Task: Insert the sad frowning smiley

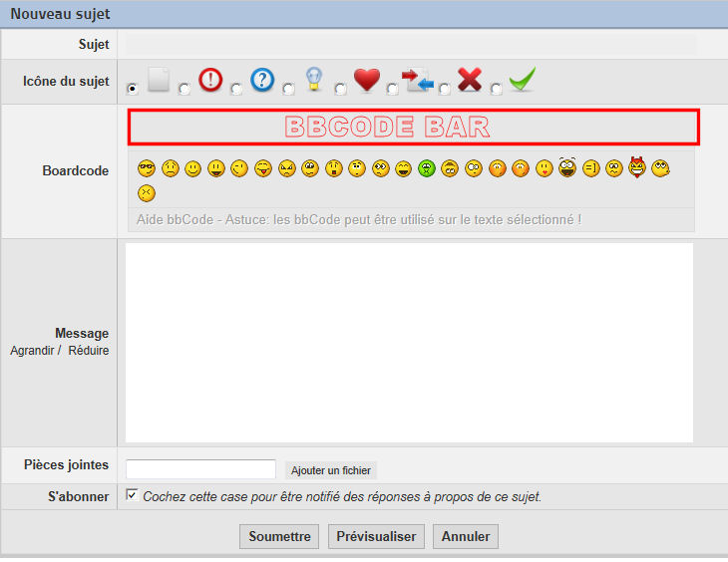Action: (170, 168)
